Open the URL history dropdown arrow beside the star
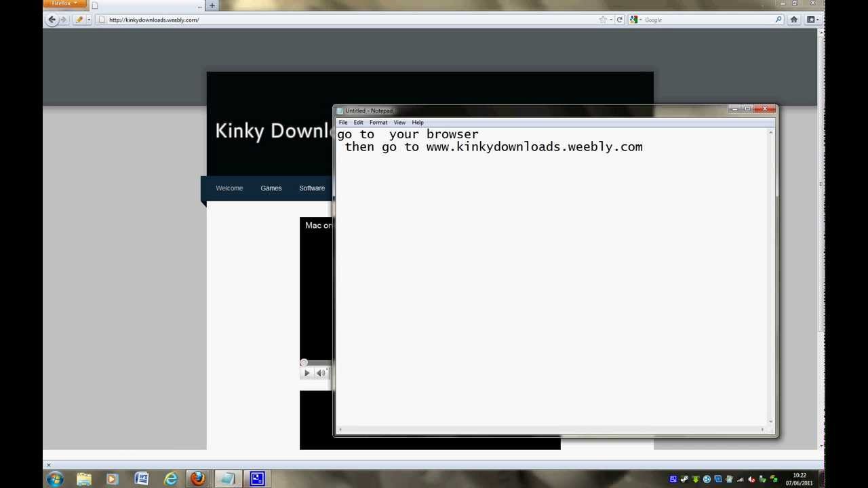 point(611,20)
